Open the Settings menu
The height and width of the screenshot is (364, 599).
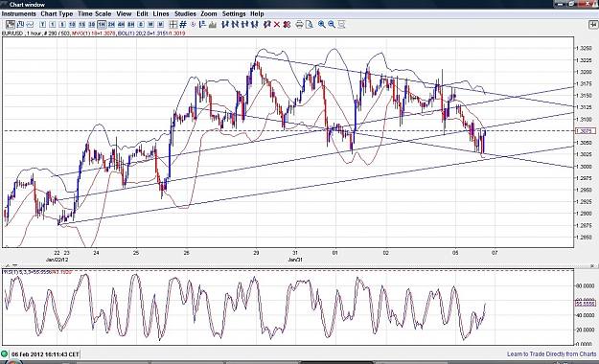[x=234, y=13]
